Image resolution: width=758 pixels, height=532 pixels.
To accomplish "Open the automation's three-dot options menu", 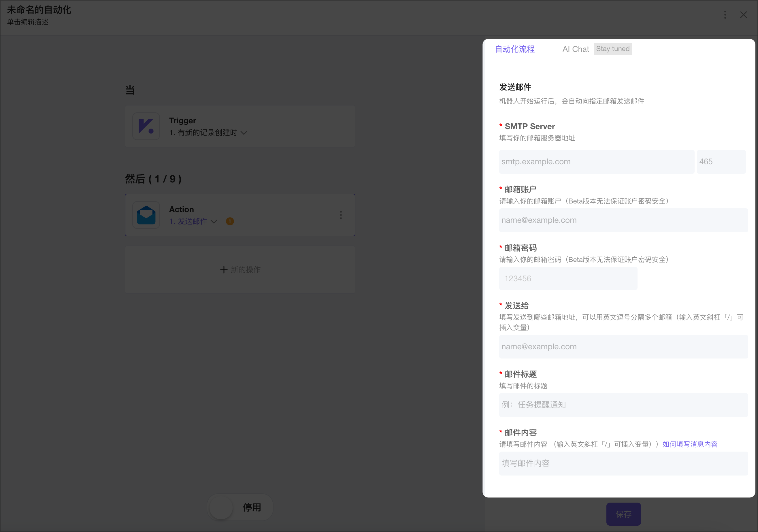I will [725, 14].
